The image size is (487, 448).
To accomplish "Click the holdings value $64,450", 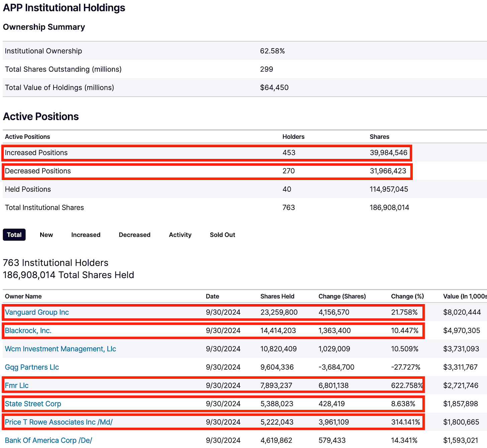I will (x=274, y=88).
